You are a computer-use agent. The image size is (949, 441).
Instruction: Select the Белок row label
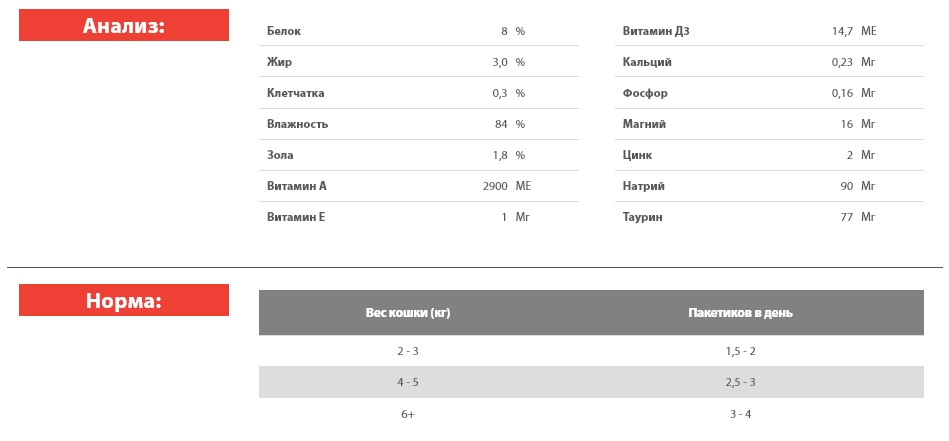[284, 31]
